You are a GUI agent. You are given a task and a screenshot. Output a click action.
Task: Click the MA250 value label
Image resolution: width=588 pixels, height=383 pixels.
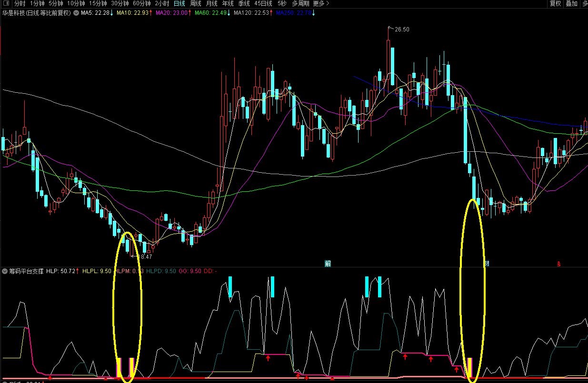(x=295, y=13)
